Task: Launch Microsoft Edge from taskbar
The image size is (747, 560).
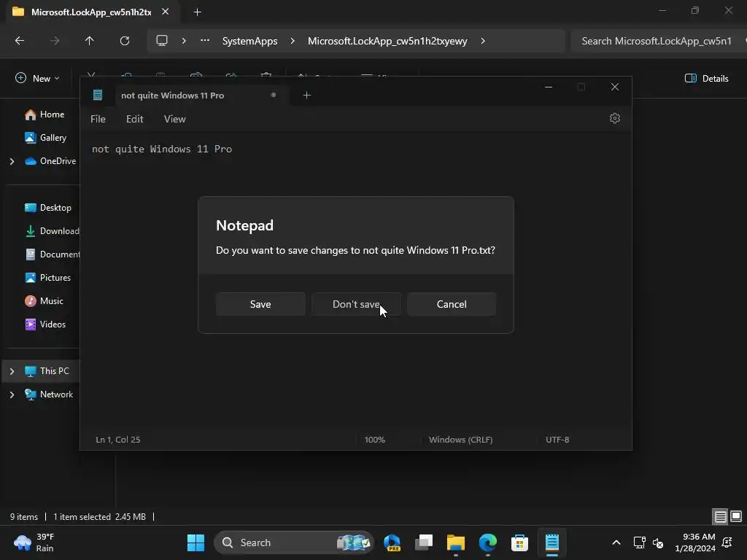Action: click(x=488, y=542)
